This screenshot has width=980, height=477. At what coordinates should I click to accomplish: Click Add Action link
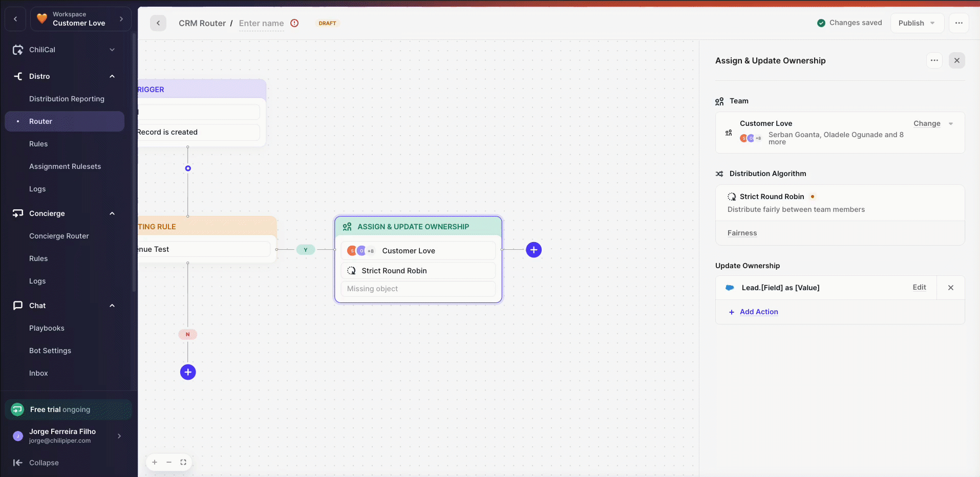pos(759,312)
